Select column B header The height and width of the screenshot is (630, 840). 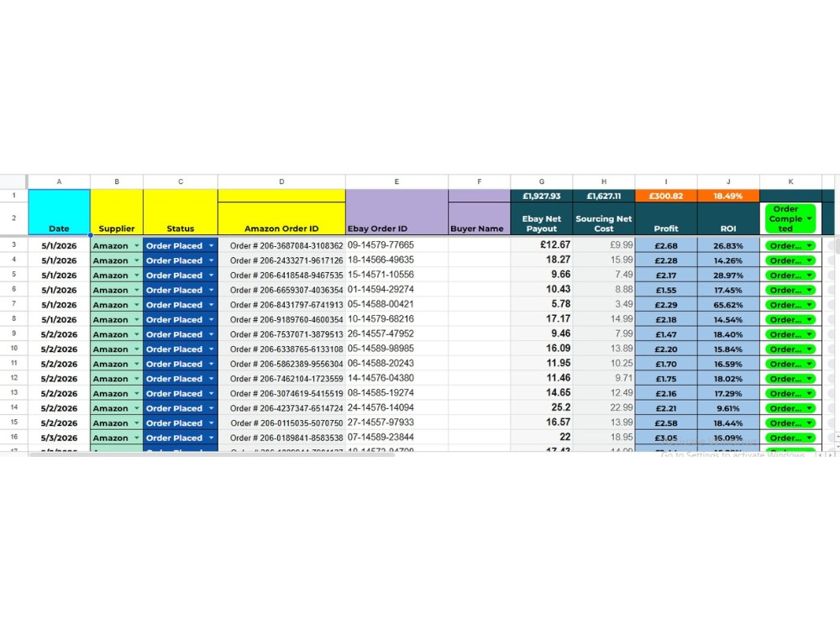pos(116,181)
